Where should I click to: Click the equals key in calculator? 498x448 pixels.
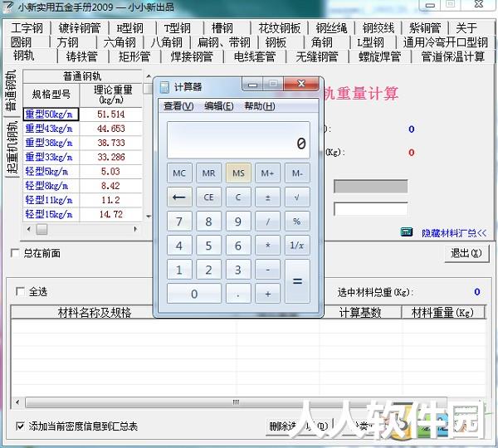[297, 281]
